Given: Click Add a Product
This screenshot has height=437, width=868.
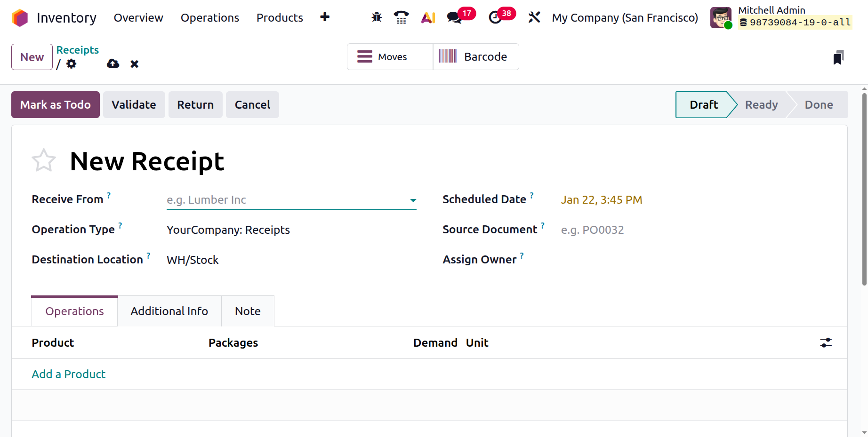Looking at the screenshot, I should pos(68,374).
